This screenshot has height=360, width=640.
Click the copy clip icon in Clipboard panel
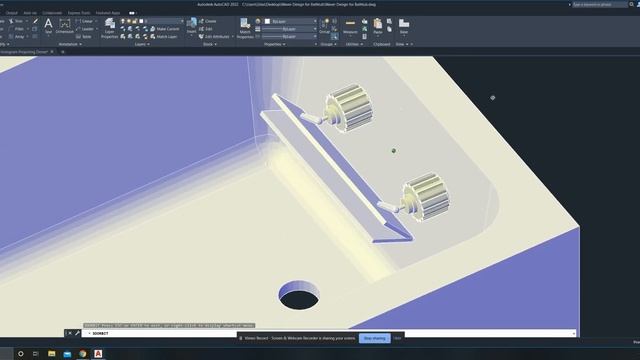click(x=389, y=21)
